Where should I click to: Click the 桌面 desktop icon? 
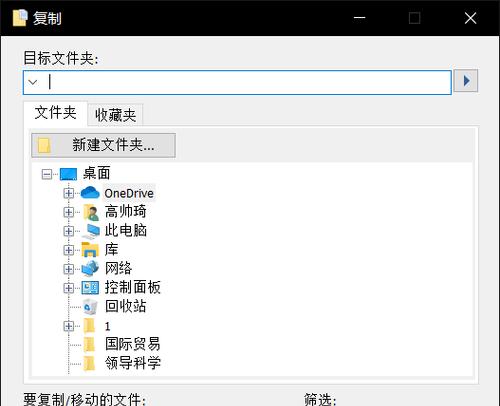68,174
